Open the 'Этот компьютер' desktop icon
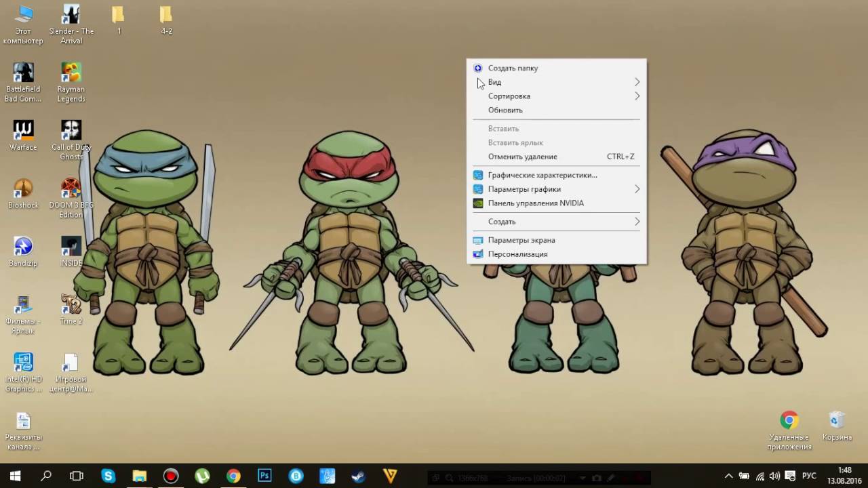This screenshot has height=488, width=868. click(23, 24)
